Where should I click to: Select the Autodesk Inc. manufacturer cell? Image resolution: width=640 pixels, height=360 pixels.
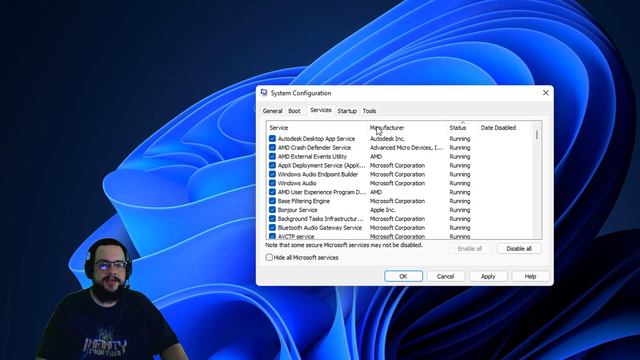(x=387, y=139)
